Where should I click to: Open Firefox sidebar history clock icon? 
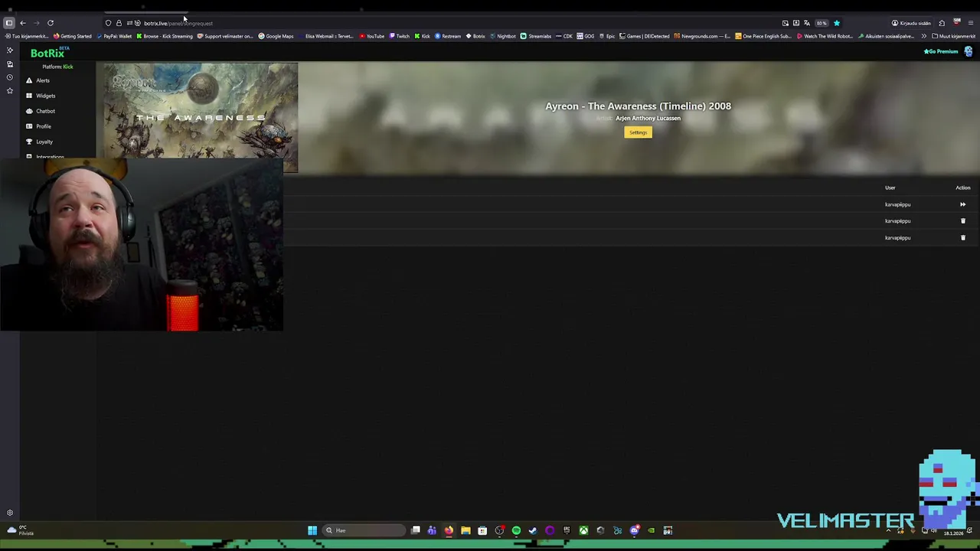(10, 77)
